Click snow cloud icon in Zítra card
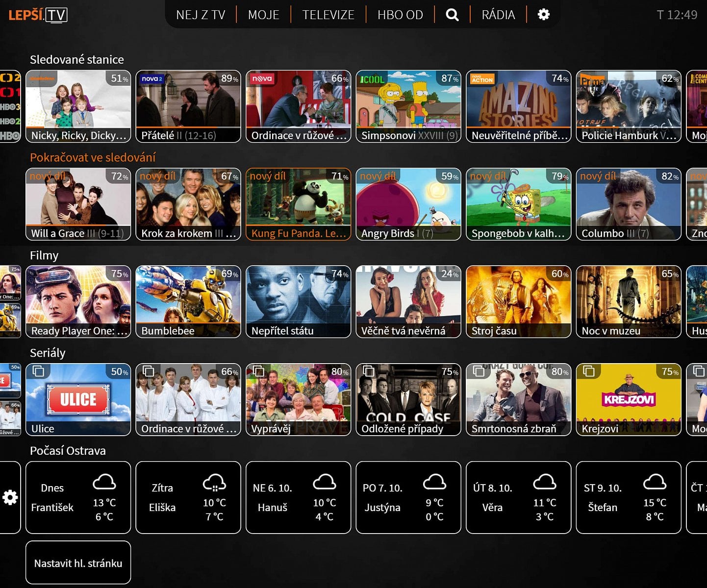 (214, 483)
